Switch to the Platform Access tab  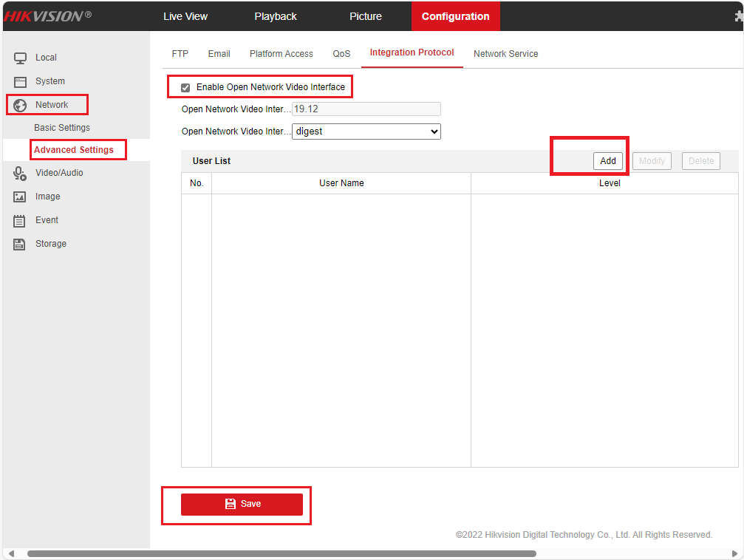281,54
